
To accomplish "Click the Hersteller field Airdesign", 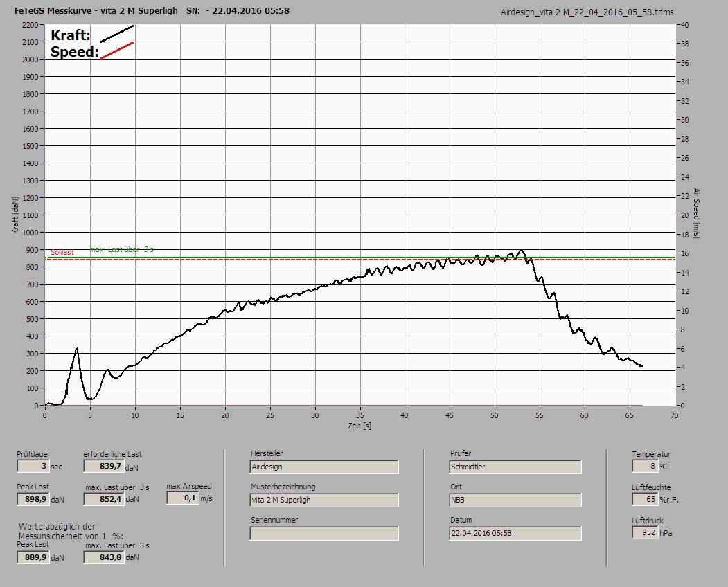I will click(x=324, y=467).
